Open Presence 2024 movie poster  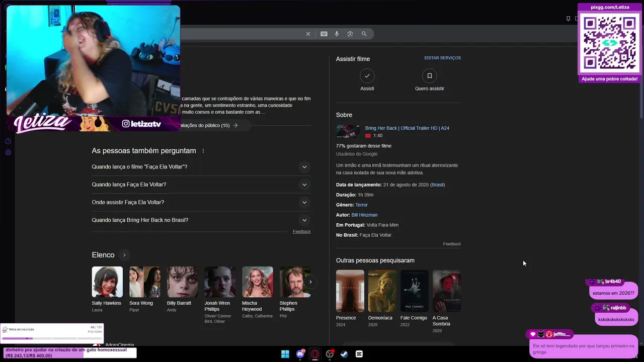click(350, 291)
